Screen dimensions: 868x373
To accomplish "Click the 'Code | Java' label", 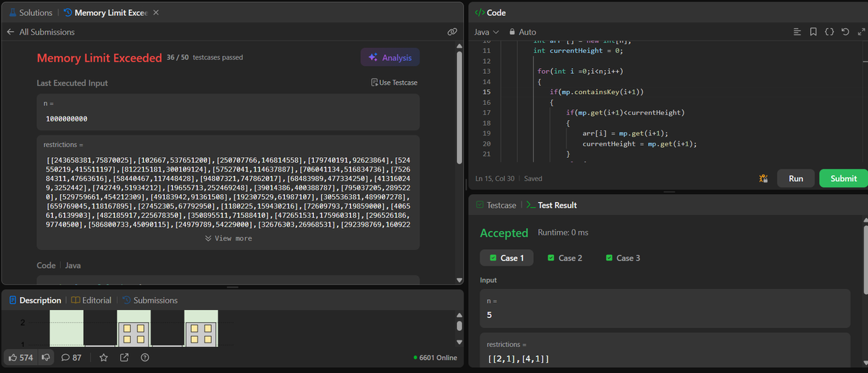I will 59,266.
